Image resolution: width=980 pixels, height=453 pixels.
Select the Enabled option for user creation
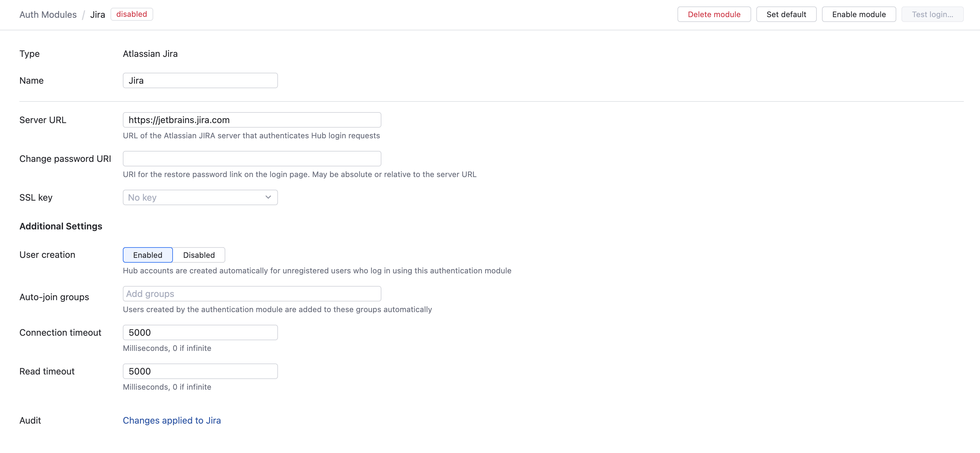pos(147,255)
